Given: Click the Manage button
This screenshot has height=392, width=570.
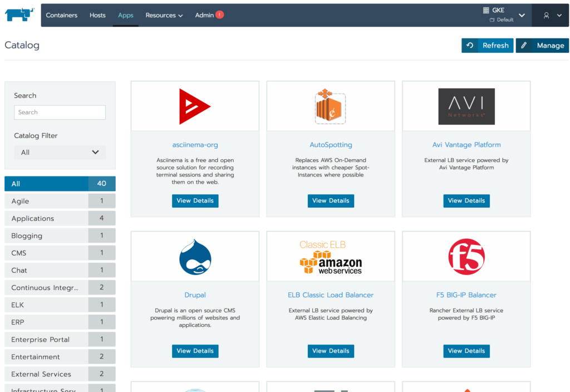Looking at the screenshot, I should click(542, 46).
